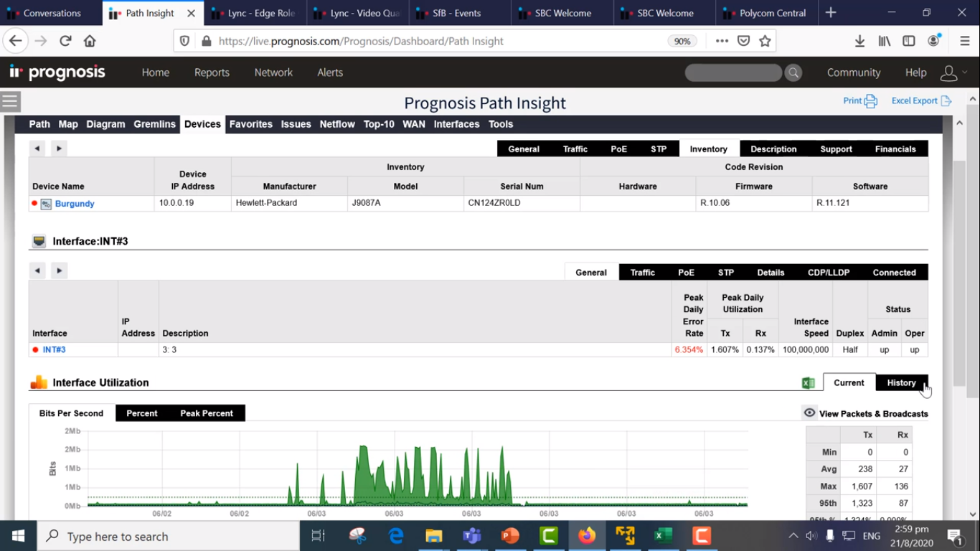Image resolution: width=980 pixels, height=551 pixels.
Task: Open the Connected interface tab
Action: pyautogui.click(x=895, y=273)
